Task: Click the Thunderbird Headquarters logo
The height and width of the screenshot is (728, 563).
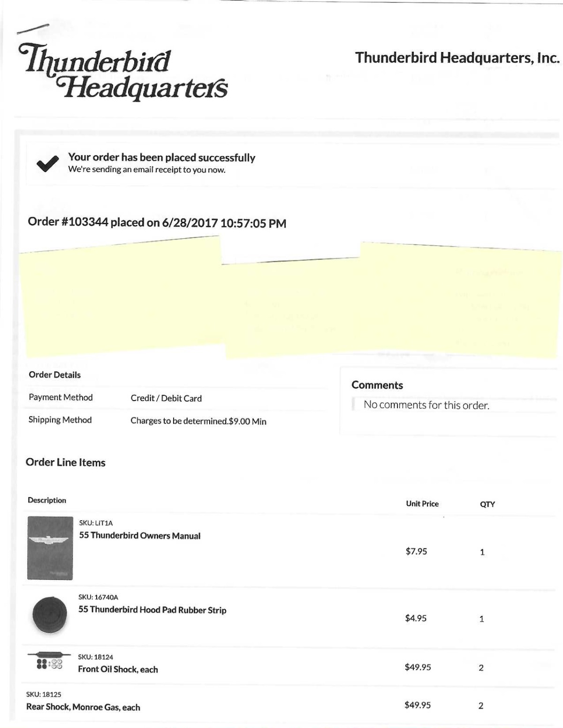Action: click(123, 71)
